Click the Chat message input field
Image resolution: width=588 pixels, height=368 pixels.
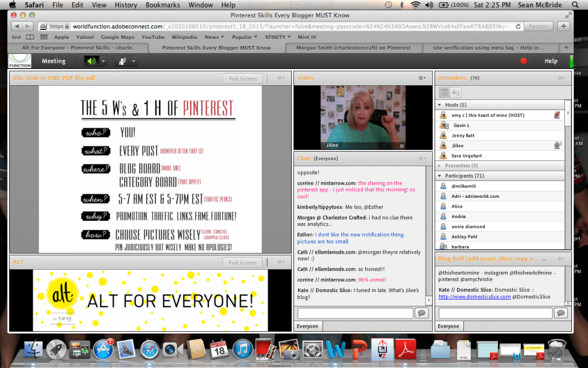(355, 313)
